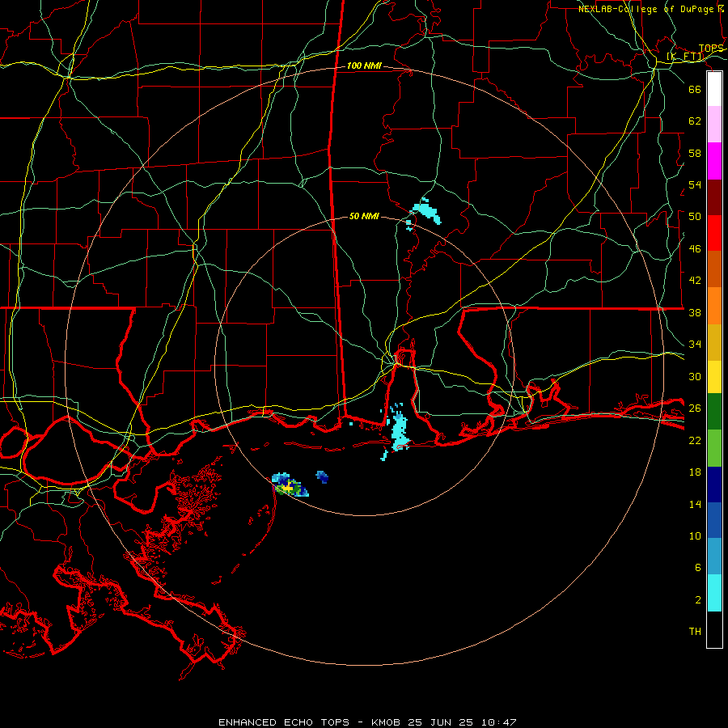
Task: Click the dark green legend swatch
Action: [x=714, y=412]
